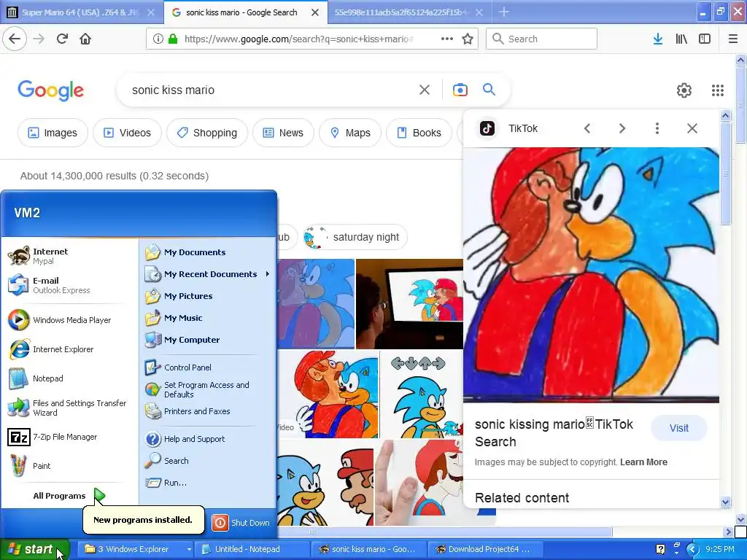Image resolution: width=747 pixels, height=560 pixels.
Task: Filter results by Maps
Action: [350, 133]
